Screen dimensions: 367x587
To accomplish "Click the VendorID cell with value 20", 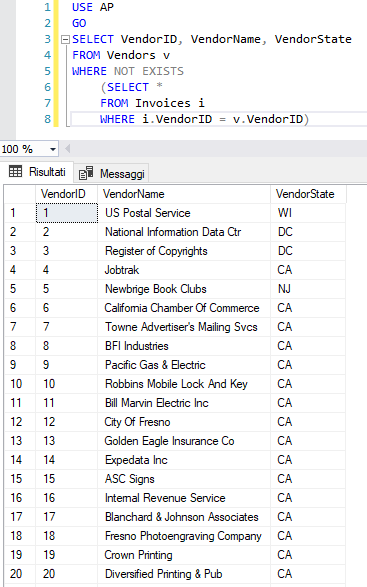I will click(x=67, y=574).
